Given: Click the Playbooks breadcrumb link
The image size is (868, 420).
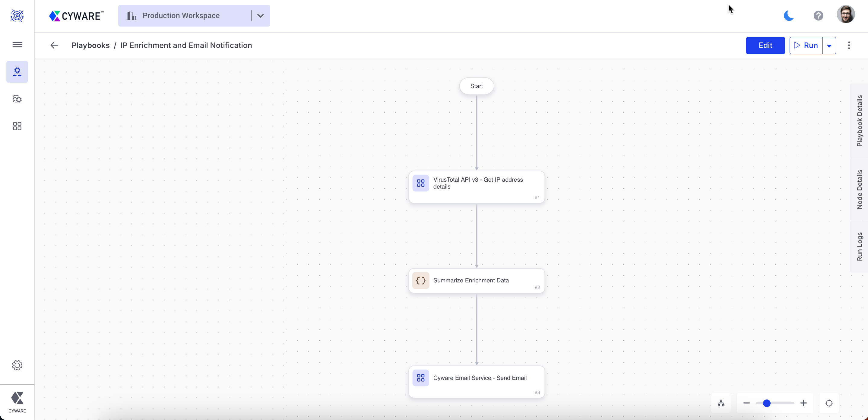Looking at the screenshot, I should tap(90, 46).
